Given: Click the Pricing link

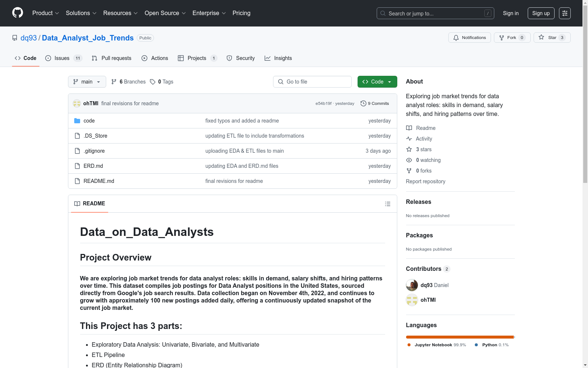Looking at the screenshot, I should (241, 13).
